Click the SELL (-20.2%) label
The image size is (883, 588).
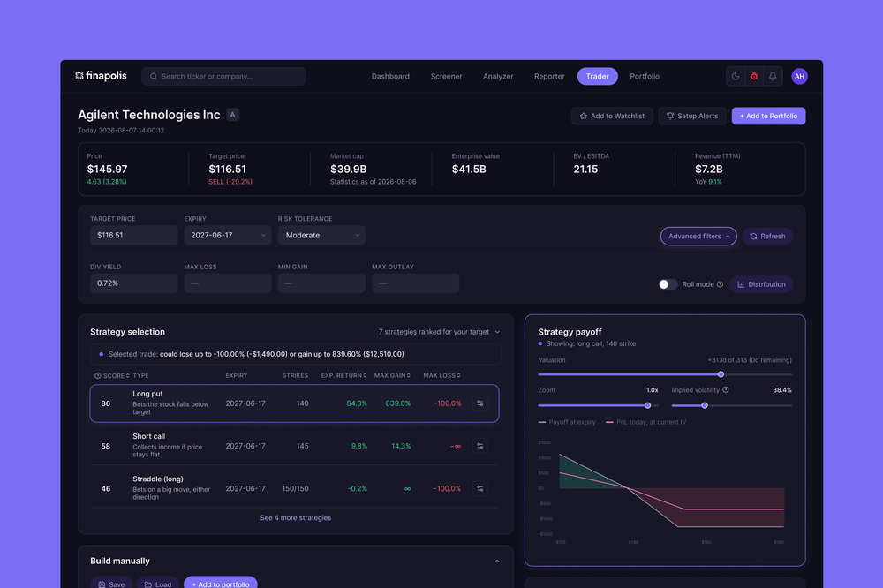pos(230,181)
